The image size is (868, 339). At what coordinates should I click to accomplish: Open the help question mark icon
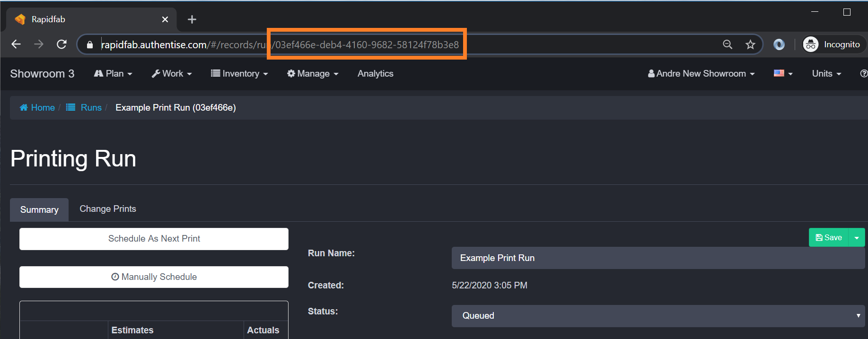tap(863, 73)
